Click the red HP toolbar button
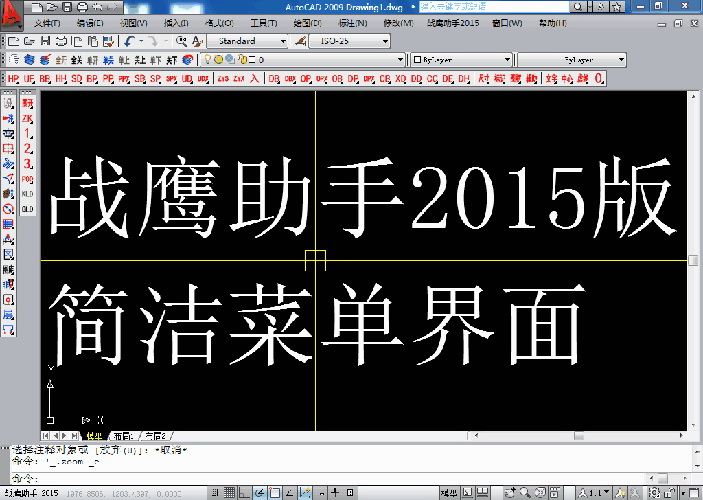 pyautogui.click(x=13, y=78)
